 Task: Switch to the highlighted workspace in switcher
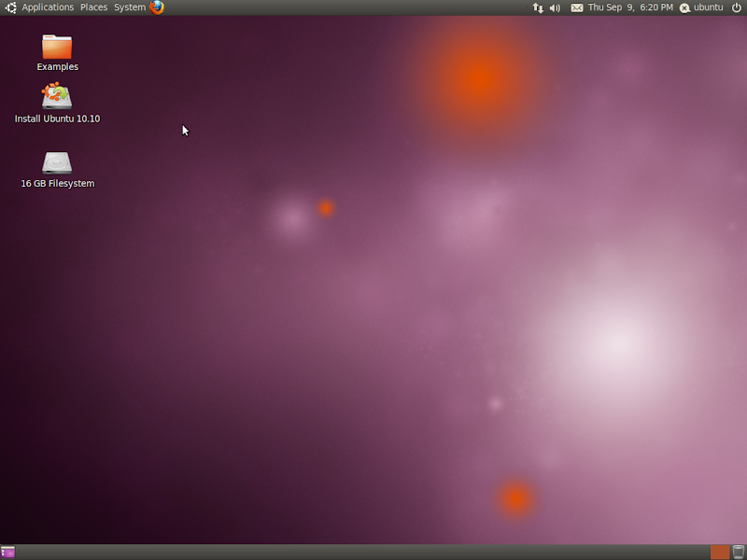point(719,552)
